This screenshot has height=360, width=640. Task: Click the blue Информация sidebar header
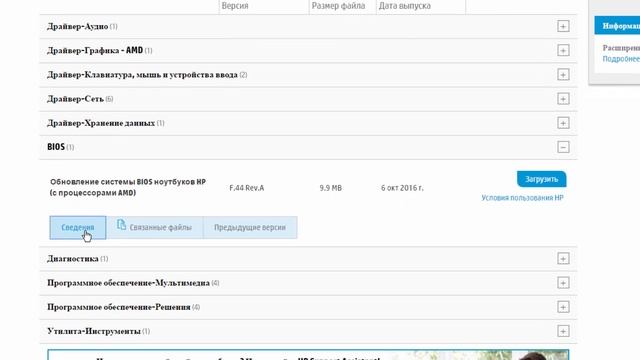click(617, 26)
